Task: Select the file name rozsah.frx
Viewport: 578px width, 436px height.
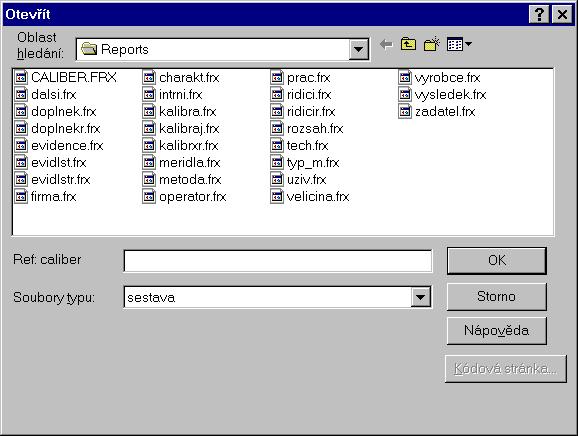Action: (x=315, y=129)
